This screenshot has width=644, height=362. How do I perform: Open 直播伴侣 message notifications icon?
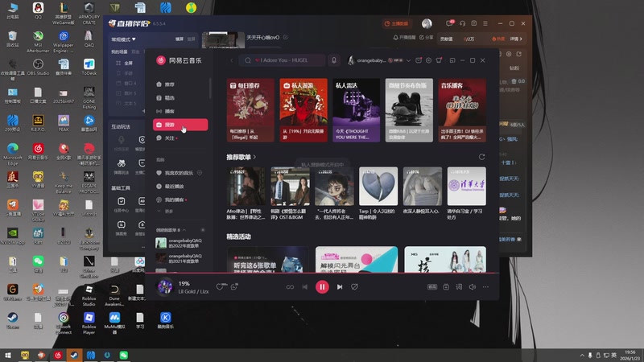[450, 23]
